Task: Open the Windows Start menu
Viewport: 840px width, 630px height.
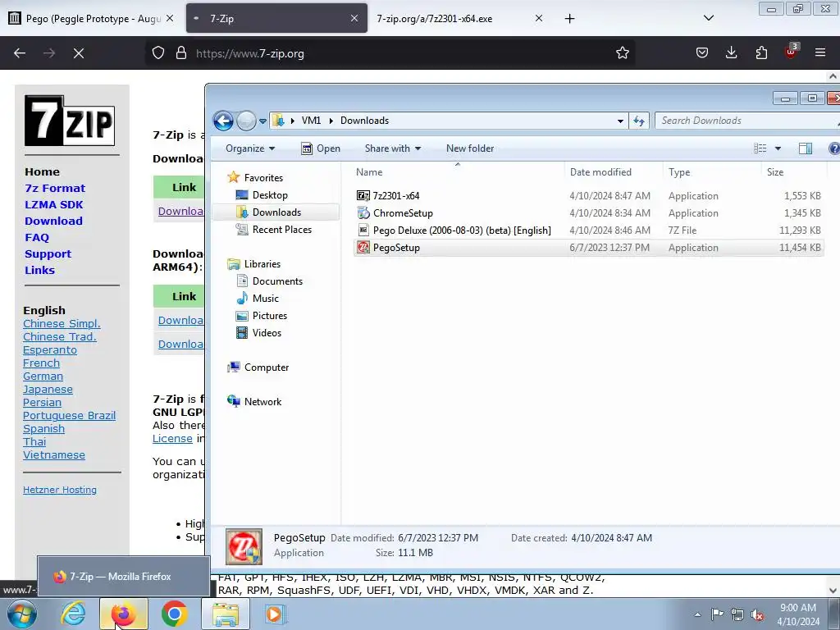Action: 22,614
